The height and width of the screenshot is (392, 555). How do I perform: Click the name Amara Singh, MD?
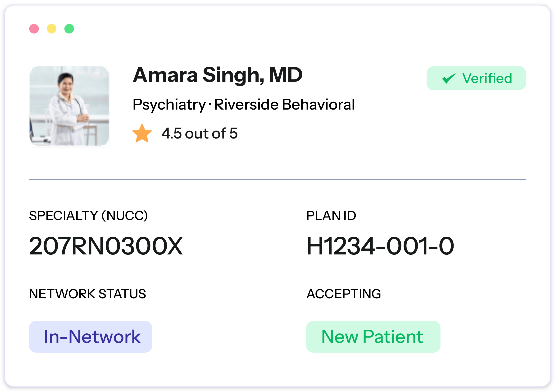click(x=218, y=75)
